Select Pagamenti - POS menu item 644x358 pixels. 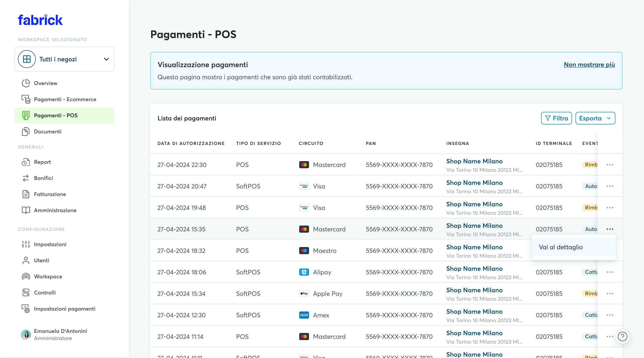pos(64,115)
